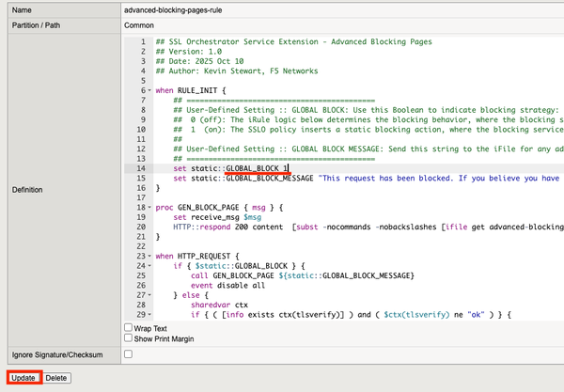Click line number 14 in the gutter
564x392 pixels.
coord(140,167)
